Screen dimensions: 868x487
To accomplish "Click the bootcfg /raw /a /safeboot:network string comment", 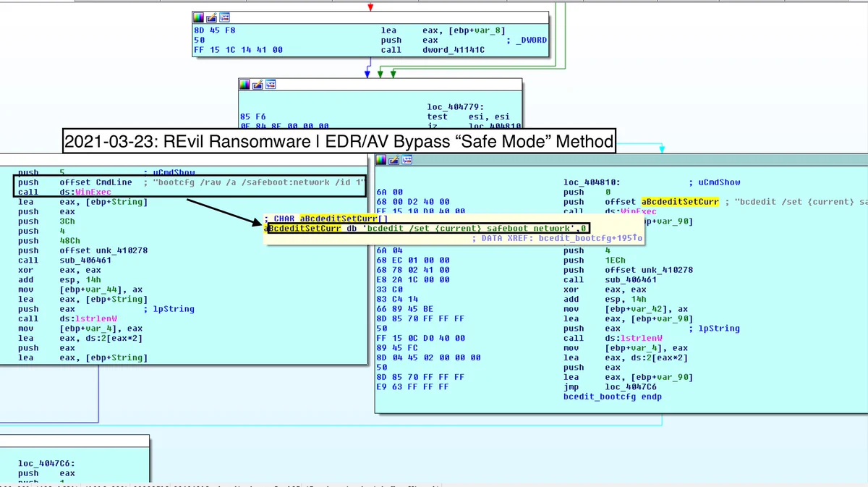I will [258, 182].
